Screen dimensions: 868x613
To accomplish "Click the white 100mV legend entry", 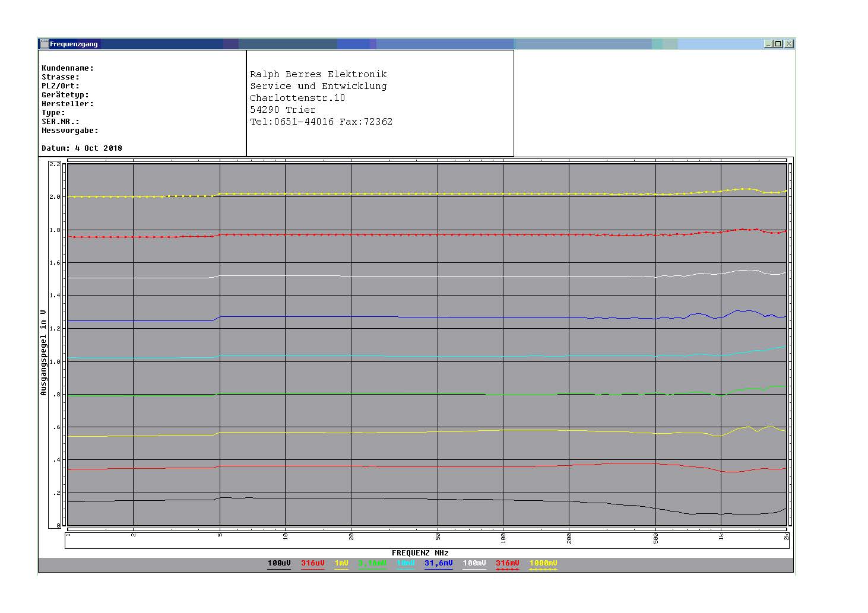I will (474, 564).
